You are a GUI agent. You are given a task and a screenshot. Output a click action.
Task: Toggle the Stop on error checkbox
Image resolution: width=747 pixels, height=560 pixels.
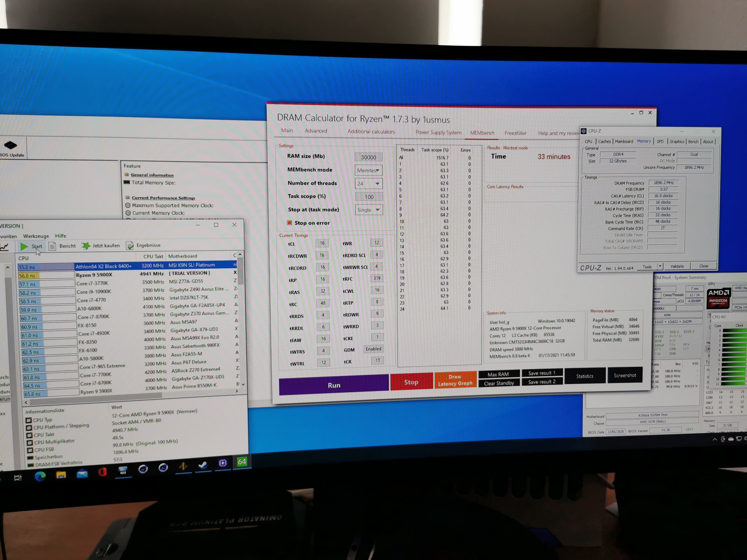[x=289, y=223]
